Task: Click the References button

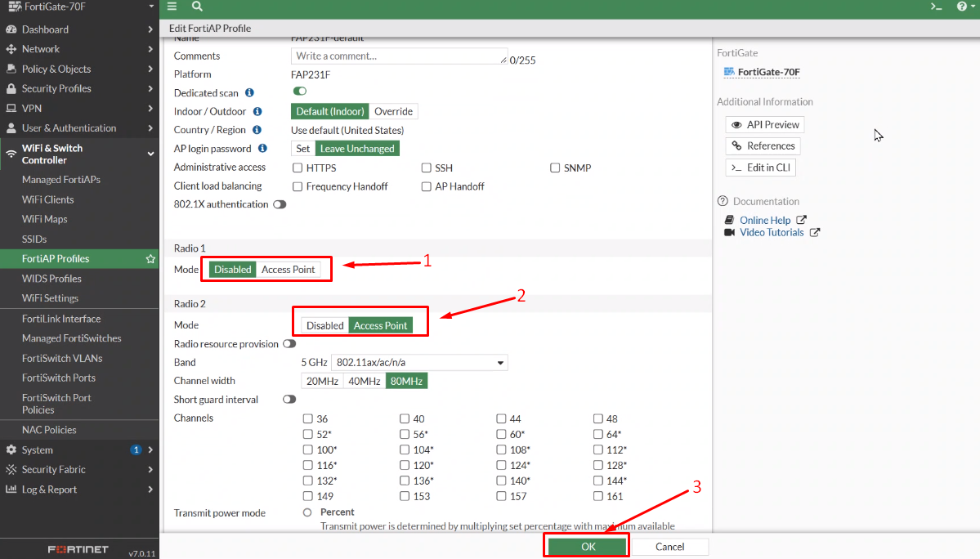Action: [x=763, y=145]
